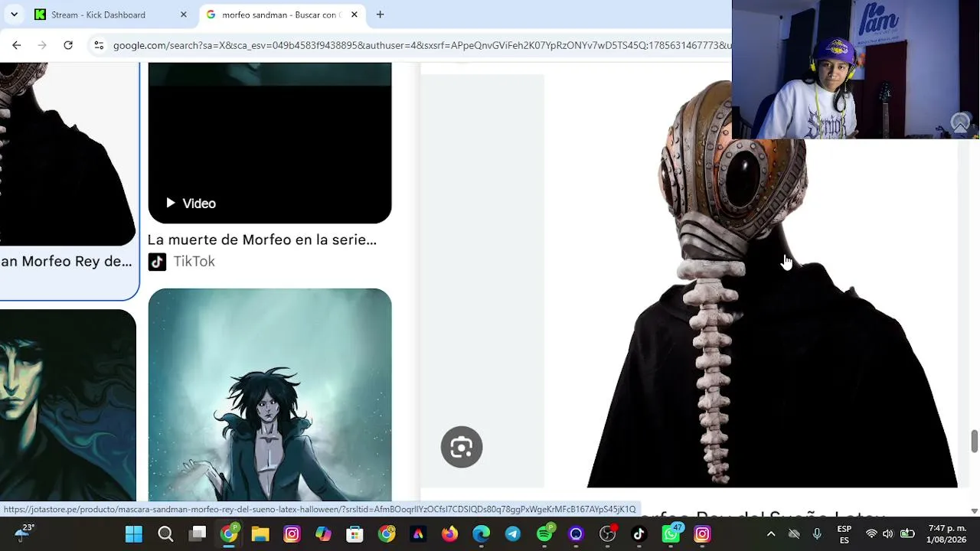Open the tab search dropdown
Viewport: 980px width, 551px height.
[x=14, y=15]
